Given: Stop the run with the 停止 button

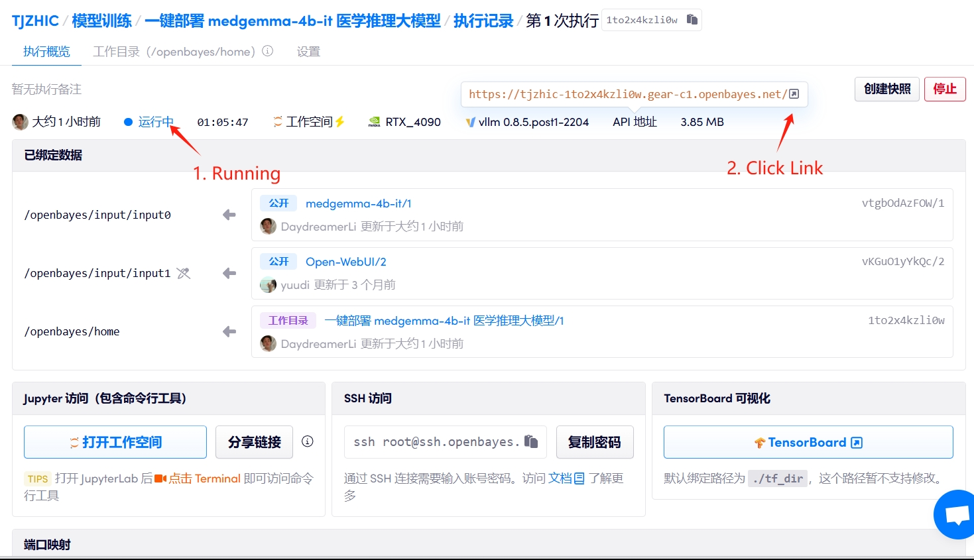Looking at the screenshot, I should [x=944, y=89].
